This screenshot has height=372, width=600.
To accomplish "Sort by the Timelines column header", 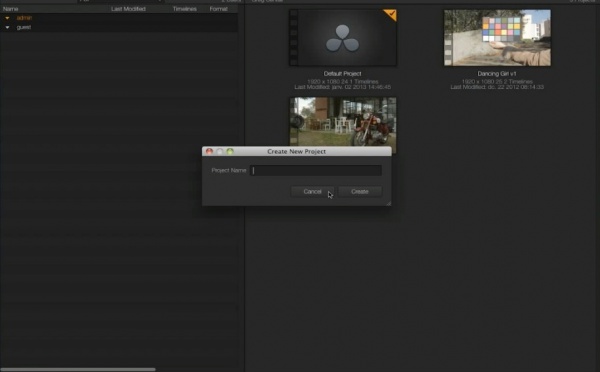I will [x=184, y=9].
